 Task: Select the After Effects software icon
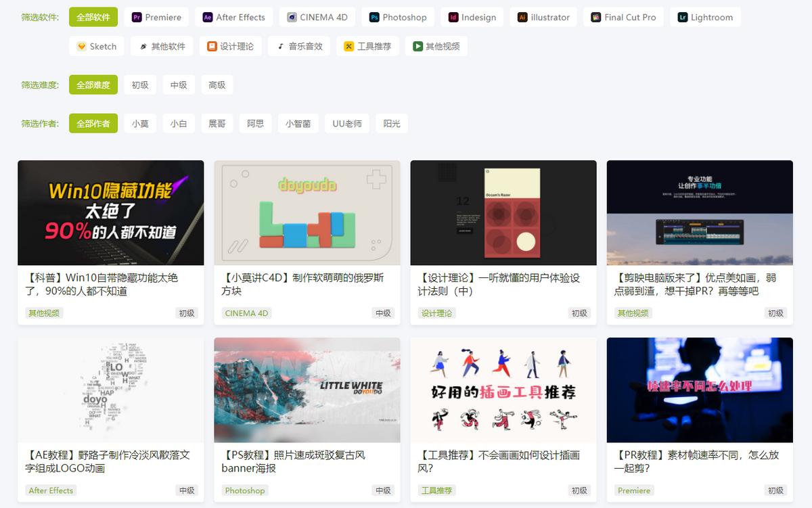tap(209, 17)
